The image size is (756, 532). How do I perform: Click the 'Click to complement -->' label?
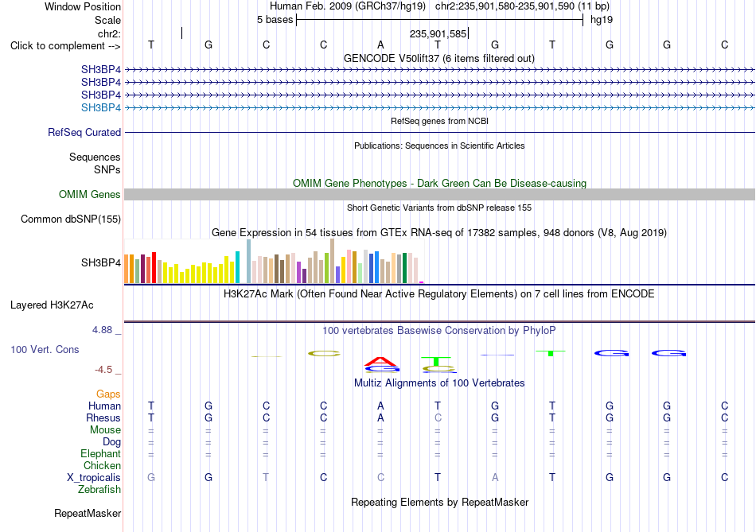[x=65, y=46]
